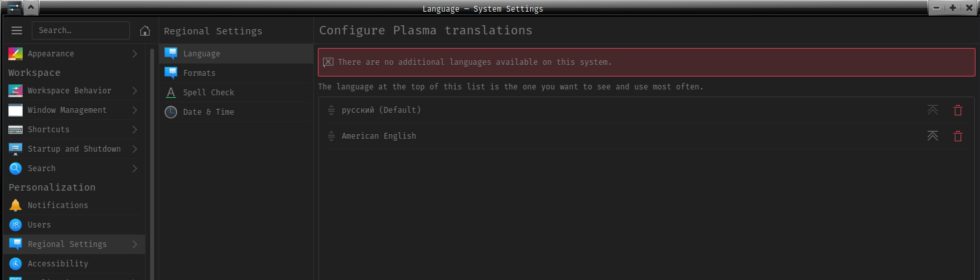The width and height of the screenshot is (980, 280).
Task: Promote русский to top of list
Action: [x=932, y=110]
